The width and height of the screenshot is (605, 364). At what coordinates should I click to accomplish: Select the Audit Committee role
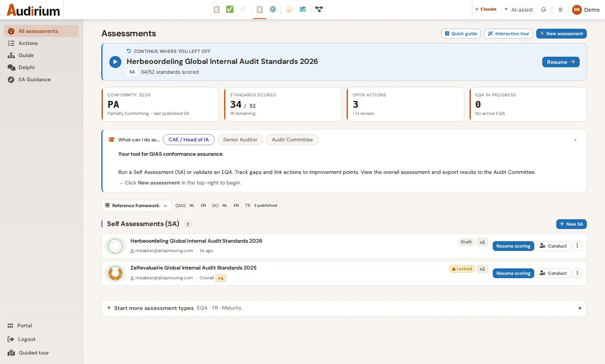(x=292, y=140)
